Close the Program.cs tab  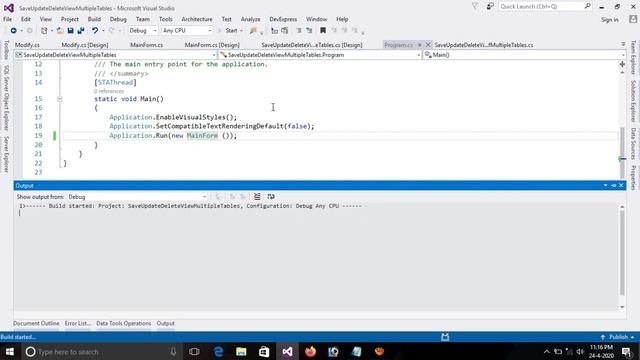click(x=428, y=45)
